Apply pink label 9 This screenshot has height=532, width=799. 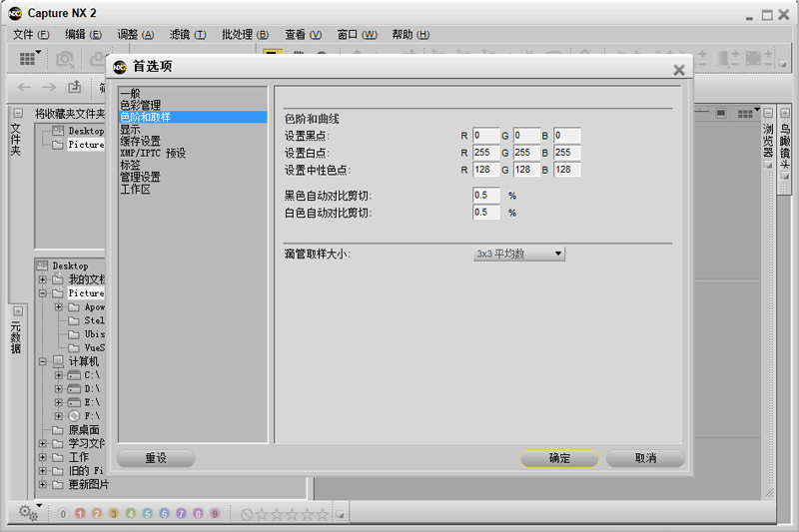point(215,514)
